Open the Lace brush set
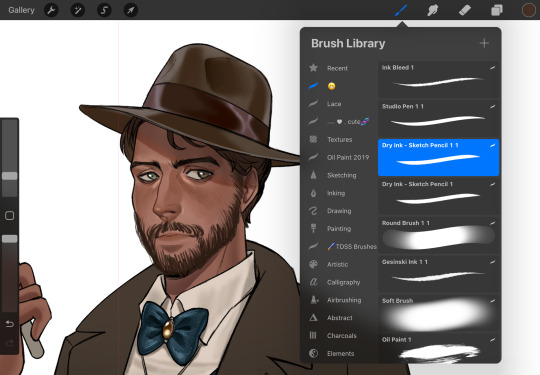Screen dimensions: 540x375 coord(334,104)
